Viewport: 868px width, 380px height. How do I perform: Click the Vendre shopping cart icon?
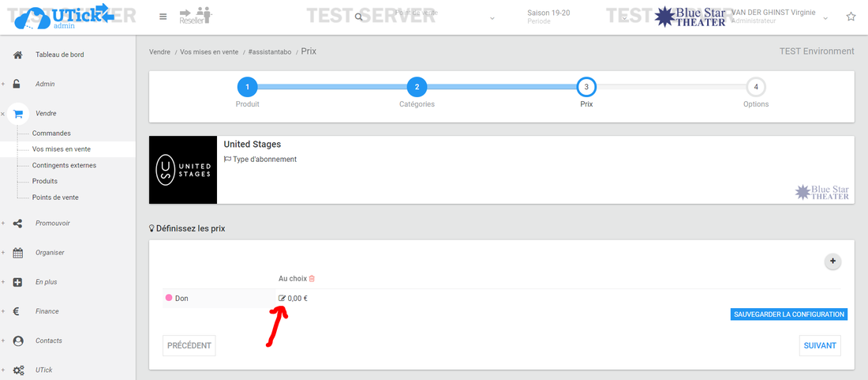18,114
